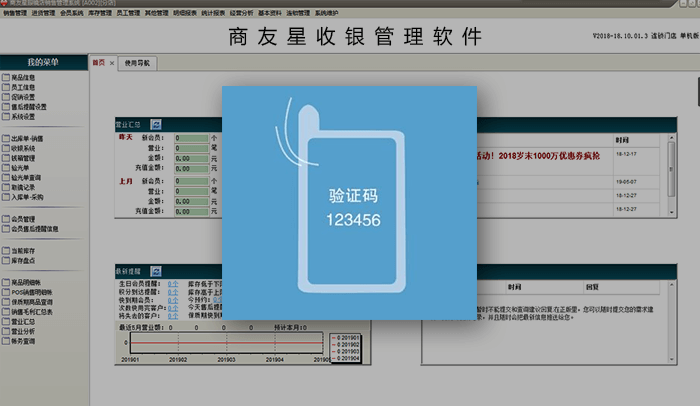Screen dimensions: 700x406
Task: Click the 快到期会员 count link
Action: pos(173,300)
